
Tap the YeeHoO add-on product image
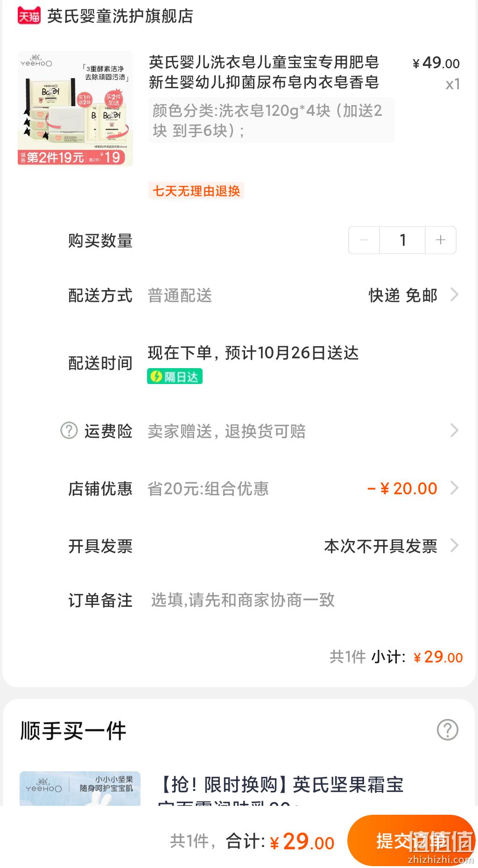[x=80, y=788]
